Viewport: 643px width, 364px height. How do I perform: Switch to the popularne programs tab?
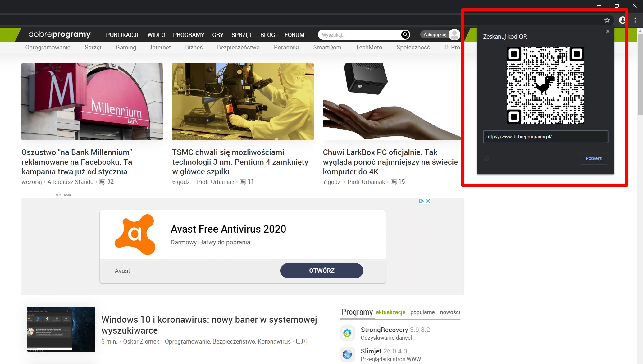tap(422, 312)
